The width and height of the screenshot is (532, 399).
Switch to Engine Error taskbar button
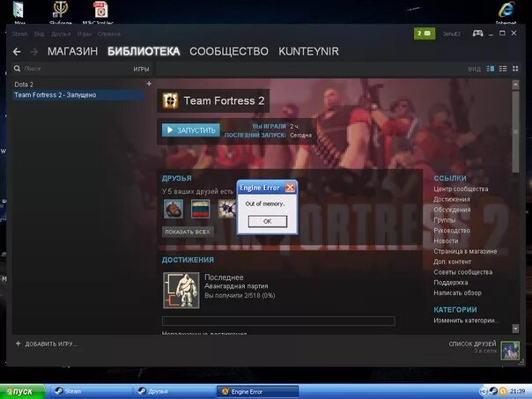tap(258, 392)
